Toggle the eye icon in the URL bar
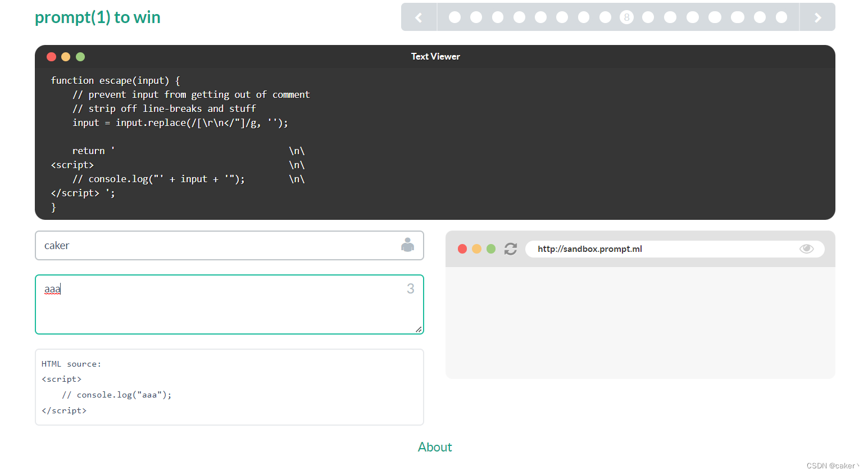Screen dimensions: 868x474 806,249
